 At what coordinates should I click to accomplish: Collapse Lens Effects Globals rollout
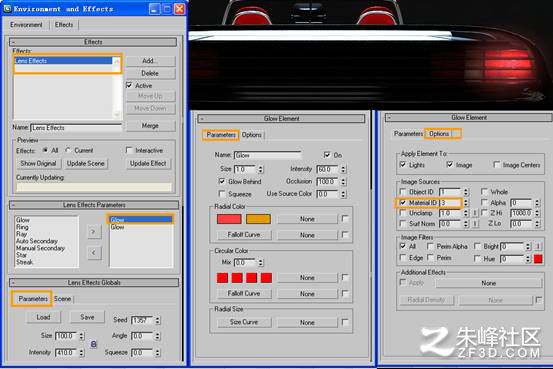click(94, 283)
